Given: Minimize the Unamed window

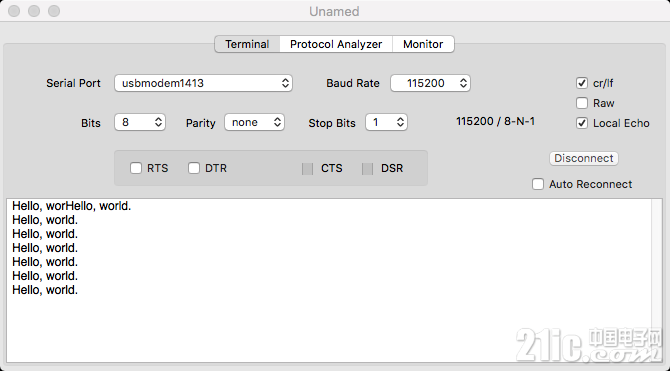Looking at the screenshot, I should tap(34, 11).
